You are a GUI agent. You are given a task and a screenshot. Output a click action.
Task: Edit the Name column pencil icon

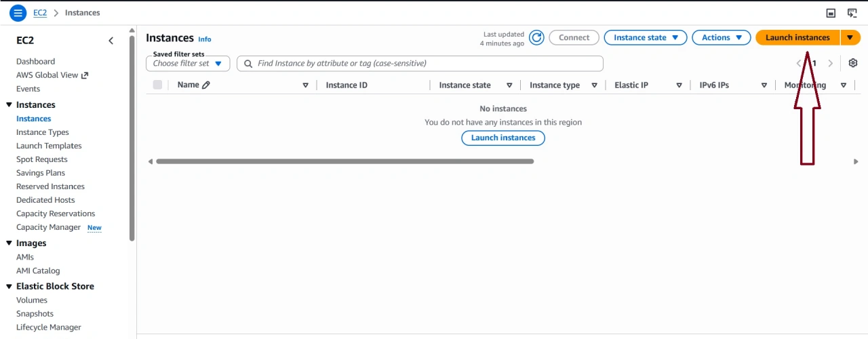pyautogui.click(x=206, y=85)
